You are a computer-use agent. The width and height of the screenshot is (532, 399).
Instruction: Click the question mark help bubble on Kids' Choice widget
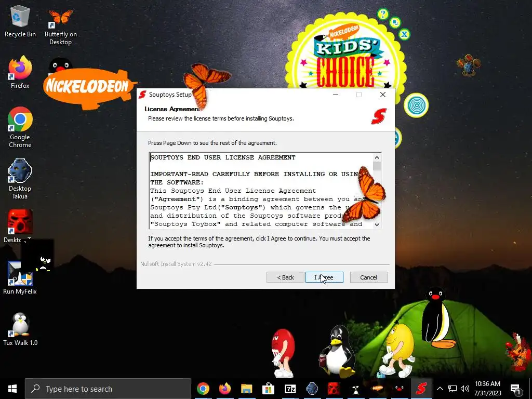tap(383, 14)
